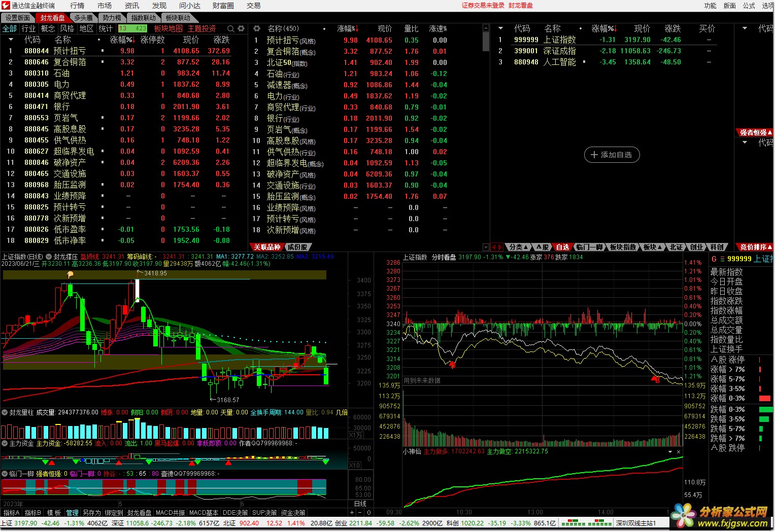Select the 成份股 tab

(297, 247)
